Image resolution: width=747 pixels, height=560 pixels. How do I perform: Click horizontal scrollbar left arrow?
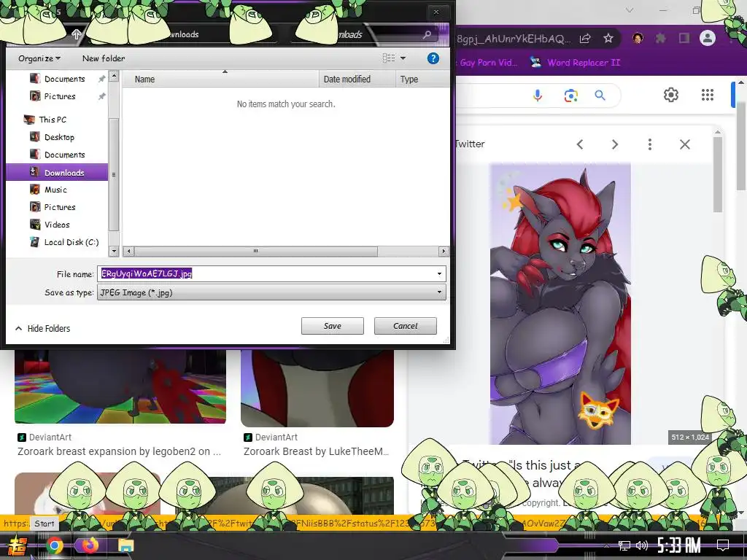click(x=128, y=251)
